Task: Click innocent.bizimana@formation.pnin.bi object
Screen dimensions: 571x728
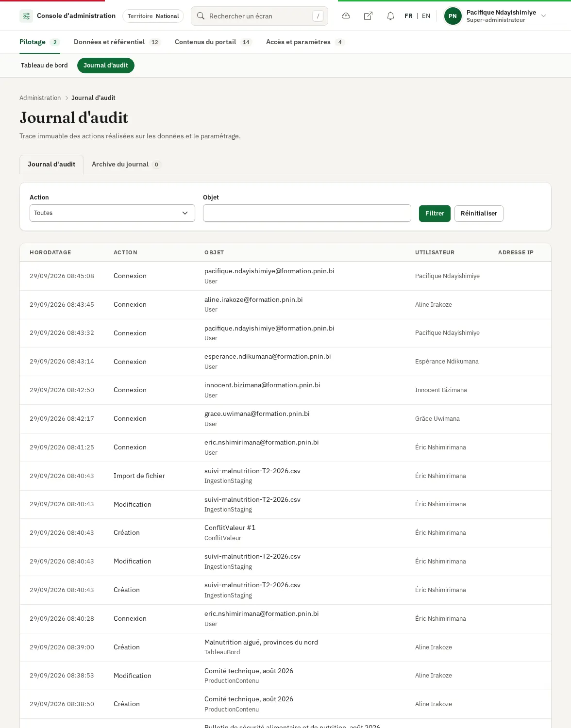Action: [x=262, y=385]
